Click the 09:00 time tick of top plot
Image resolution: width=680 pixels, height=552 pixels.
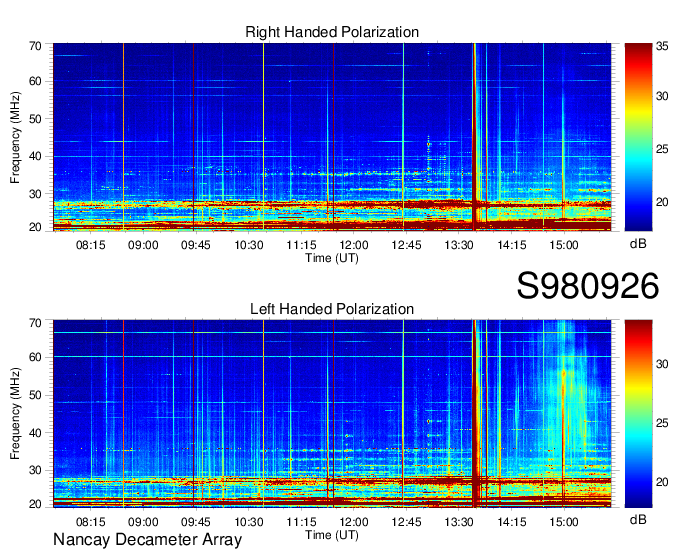click(143, 245)
